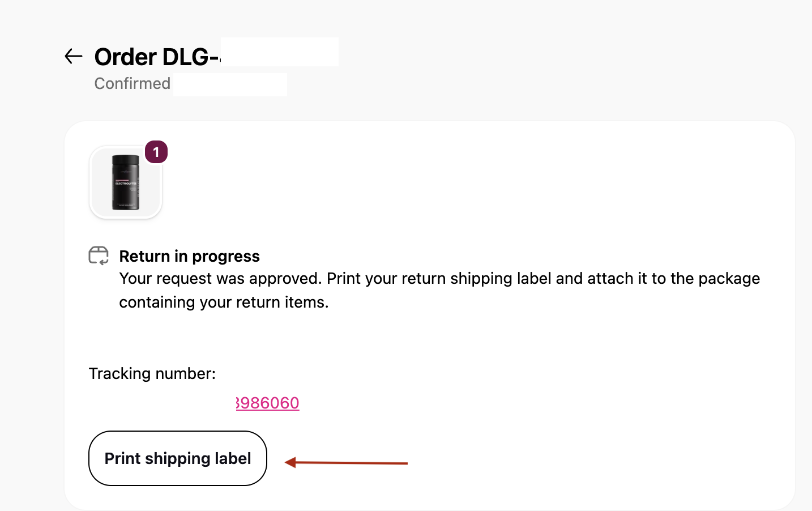Viewport: 812px width, 511px height.
Task: Click the black bottle's white label text
Action: 125,184
